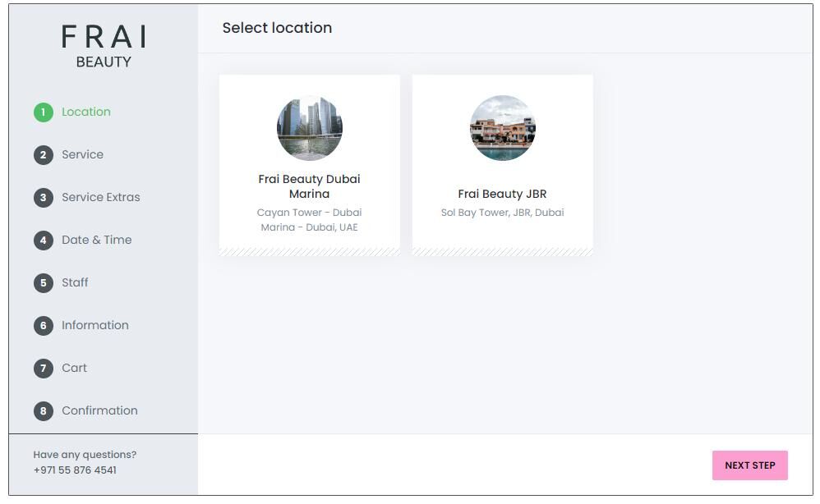Select the Date & Time step
The image size is (820, 504).
[96, 240]
